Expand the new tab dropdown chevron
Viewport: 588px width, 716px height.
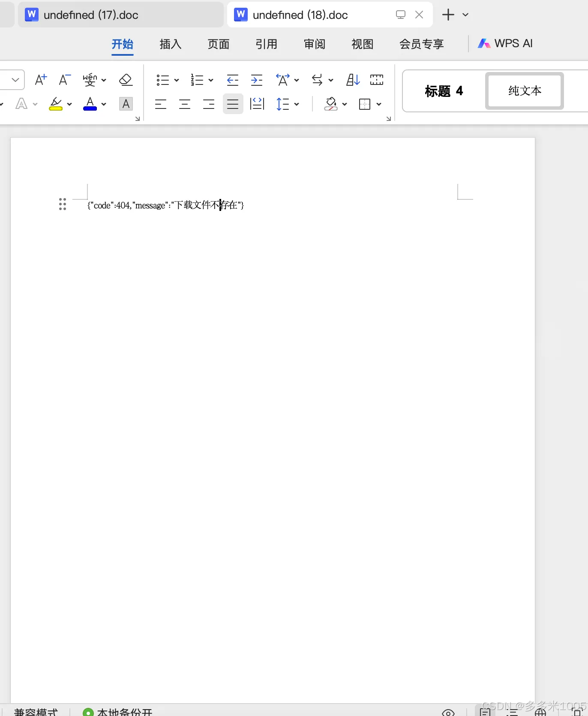point(466,15)
